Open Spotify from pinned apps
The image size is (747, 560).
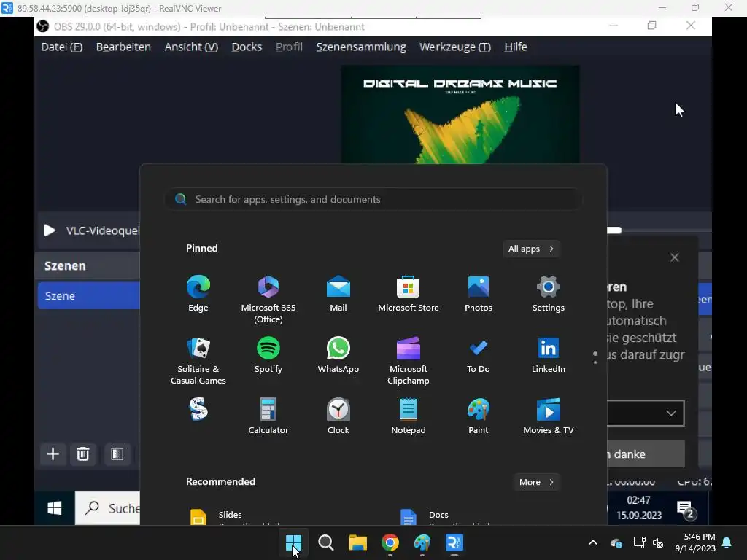coord(268,355)
